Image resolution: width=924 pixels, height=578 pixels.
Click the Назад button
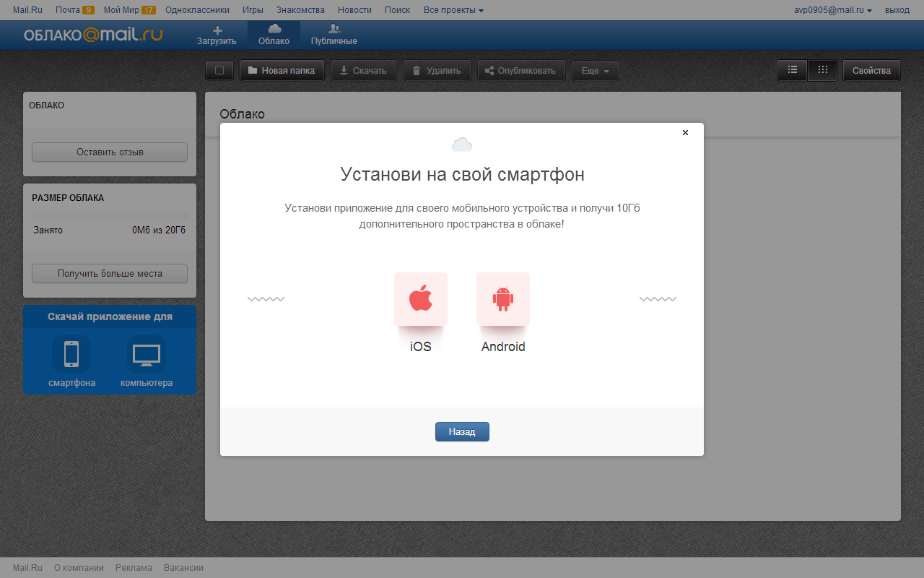462,431
